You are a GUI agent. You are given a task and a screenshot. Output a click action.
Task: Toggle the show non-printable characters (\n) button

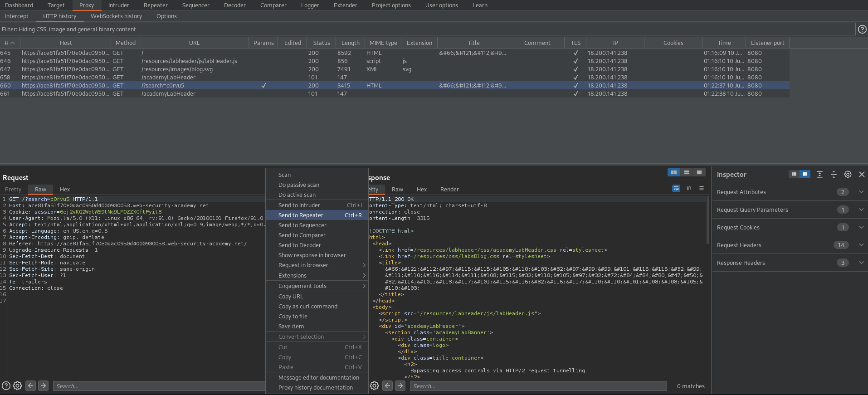689,188
